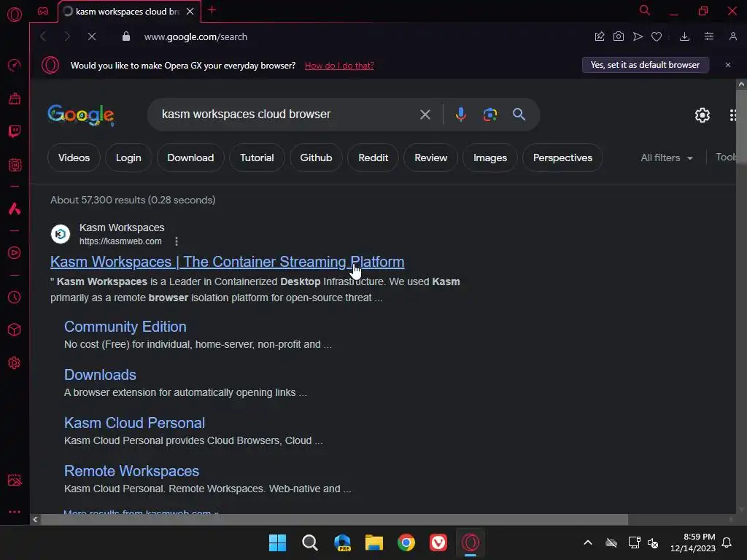The height and width of the screenshot is (560, 747).
Task: Open the Google logo homepage
Action: pos(81,114)
